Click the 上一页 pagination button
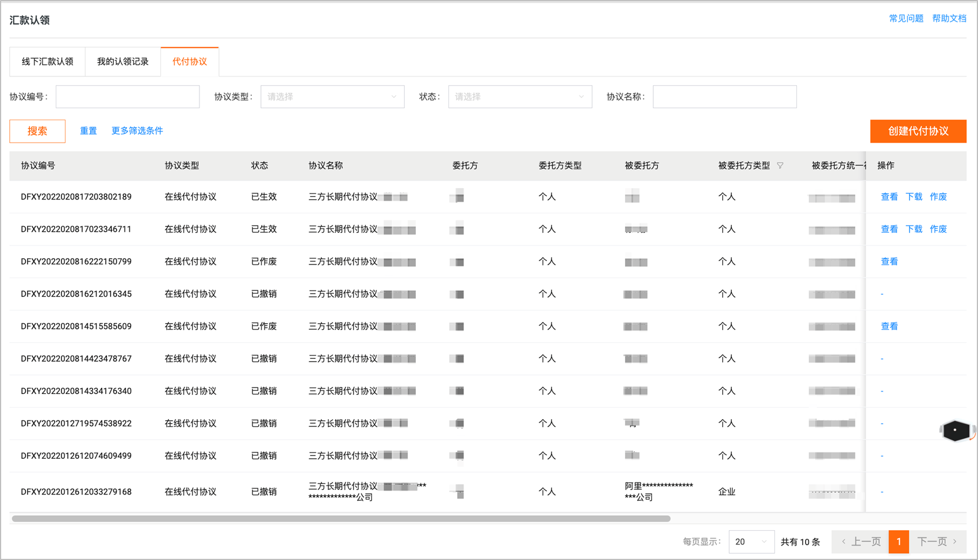978x560 pixels. pos(861,542)
